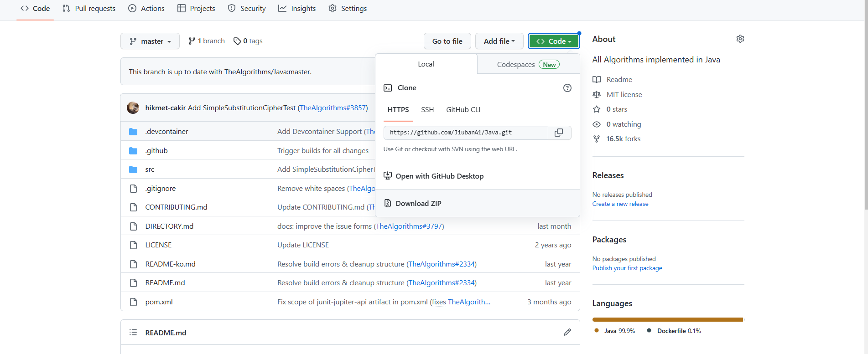This screenshot has height=354, width=868.
Task: Click the Clone help question-mark icon
Action: pos(567,88)
